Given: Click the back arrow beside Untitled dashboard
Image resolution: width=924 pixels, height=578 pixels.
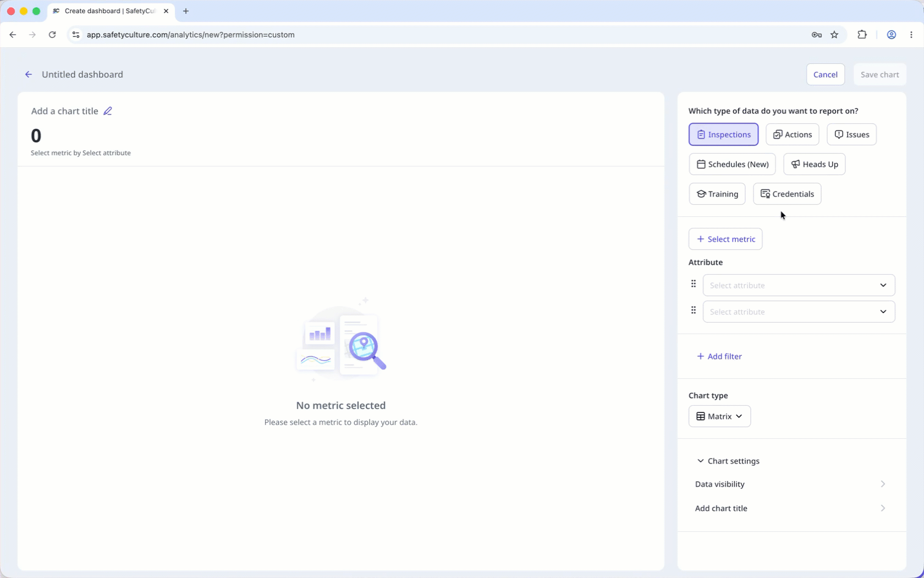Looking at the screenshot, I should click(x=29, y=74).
